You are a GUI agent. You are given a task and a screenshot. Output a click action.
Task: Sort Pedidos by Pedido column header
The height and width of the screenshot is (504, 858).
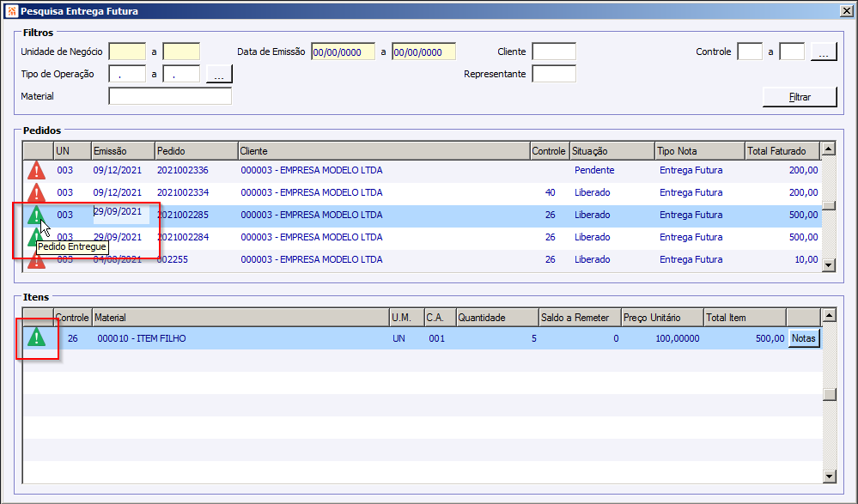(197, 151)
